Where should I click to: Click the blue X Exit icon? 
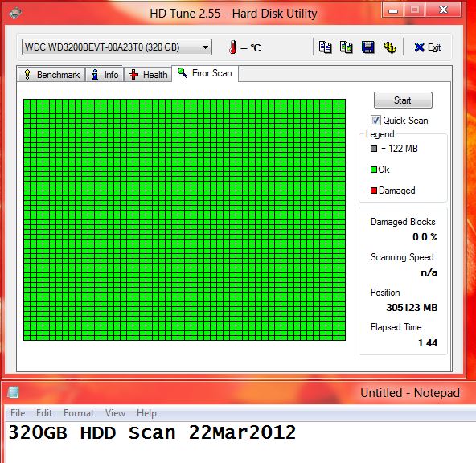pyautogui.click(x=419, y=47)
